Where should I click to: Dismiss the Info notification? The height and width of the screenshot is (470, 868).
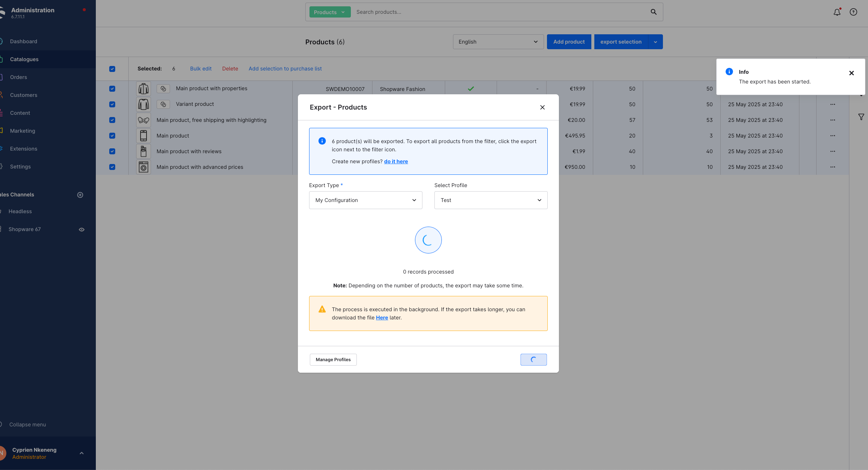click(x=852, y=73)
